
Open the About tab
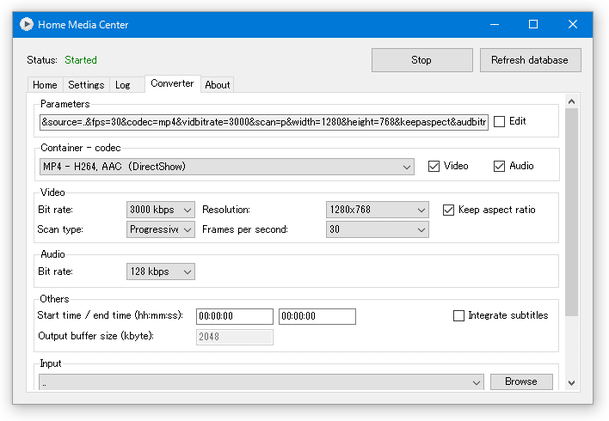[218, 85]
